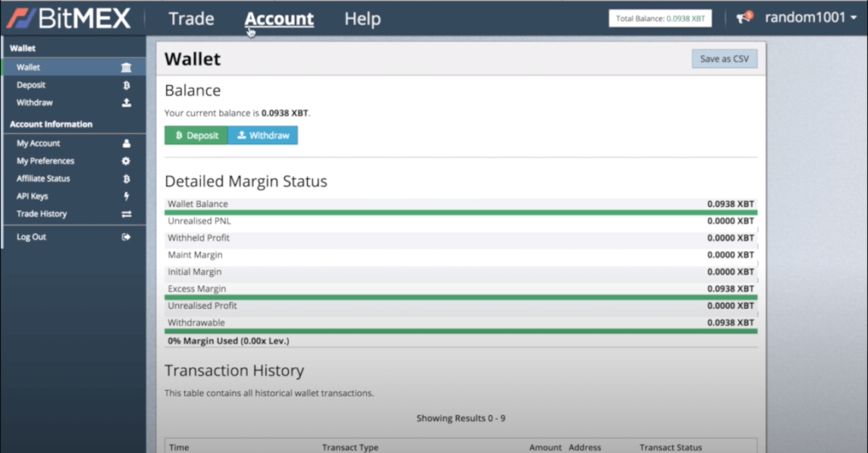Viewport: 868px width, 453px height.
Task: Click the Showing Results 0 - 9 text
Action: (x=460, y=418)
